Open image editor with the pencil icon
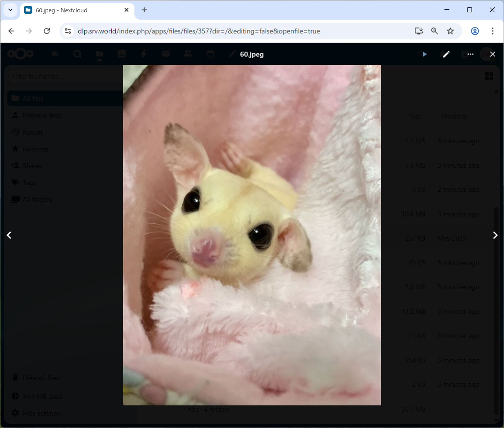The width and height of the screenshot is (504, 428). point(446,54)
